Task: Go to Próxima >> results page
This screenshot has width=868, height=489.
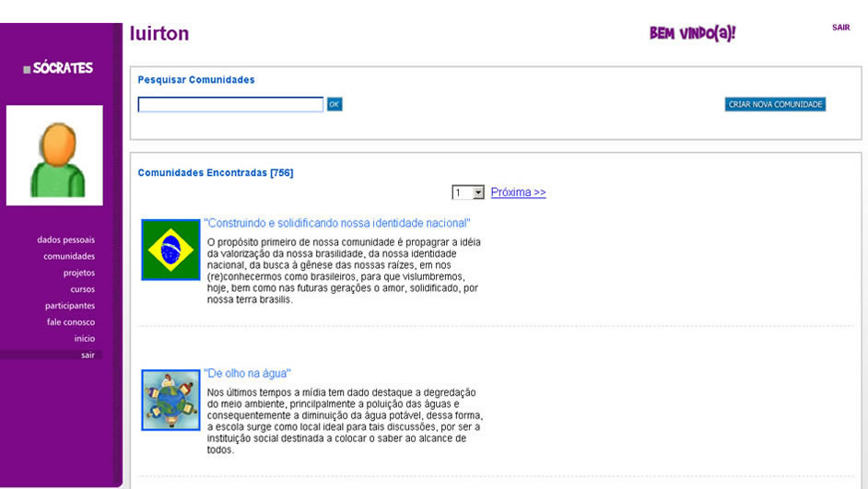Action: coord(518,192)
